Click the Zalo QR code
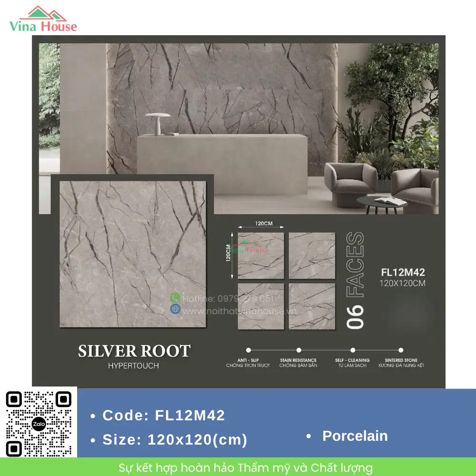The width and height of the screenshot is (476, 476). 39,424
